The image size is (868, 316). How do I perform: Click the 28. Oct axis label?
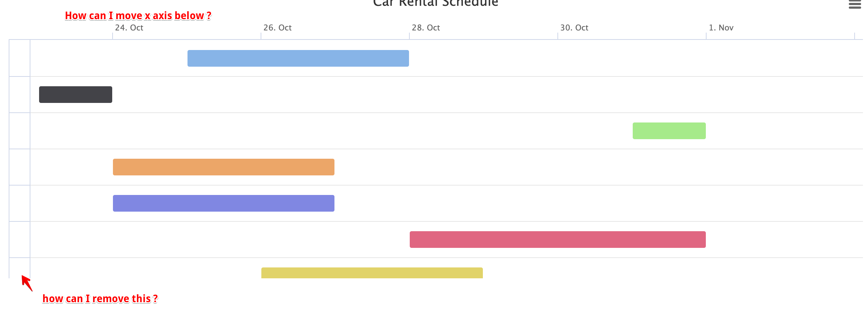pyautogui.click(x=426, y=28)
